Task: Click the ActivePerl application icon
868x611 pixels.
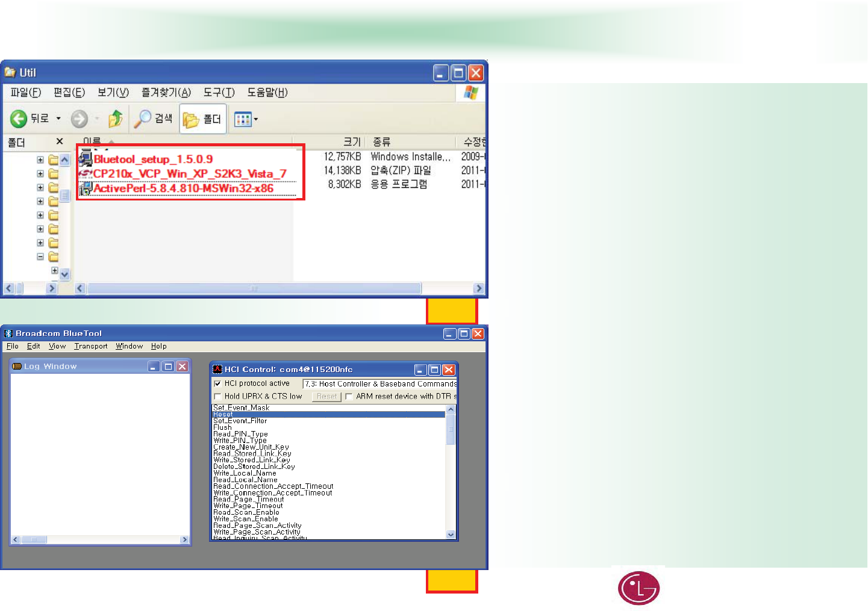Action: 86,188
